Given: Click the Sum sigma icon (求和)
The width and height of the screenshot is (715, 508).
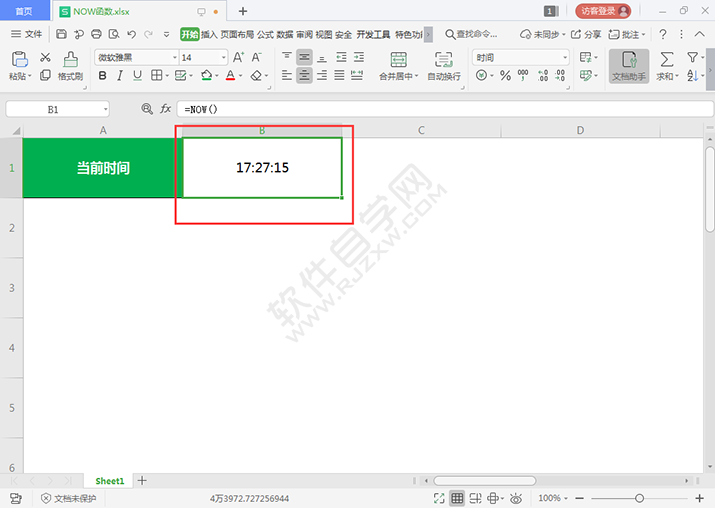Looking at the screenshot, I should (x=667, y=60).
